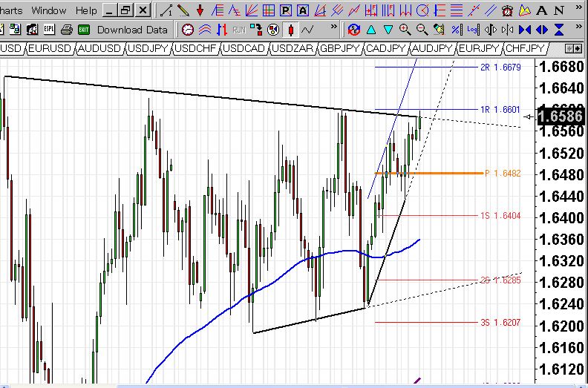Switch to the CADJPY tab

click(x=386, y=48)
